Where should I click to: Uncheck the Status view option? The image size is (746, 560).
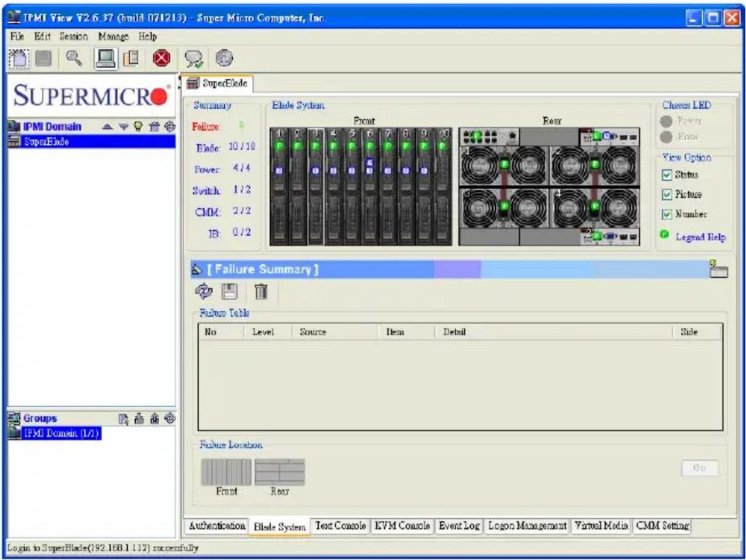(x=666, y=175)
